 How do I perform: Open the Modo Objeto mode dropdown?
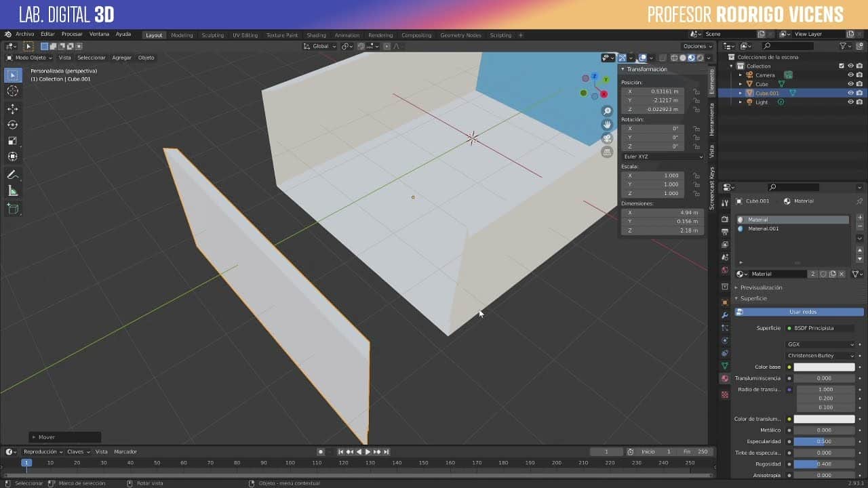(29, 58)
